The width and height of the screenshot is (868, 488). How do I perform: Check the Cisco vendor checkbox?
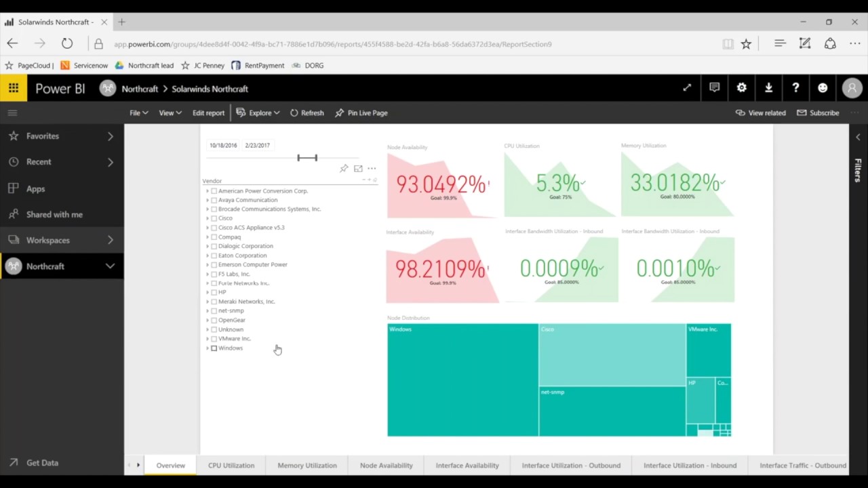pyautogui.click(x=214, y=218)
